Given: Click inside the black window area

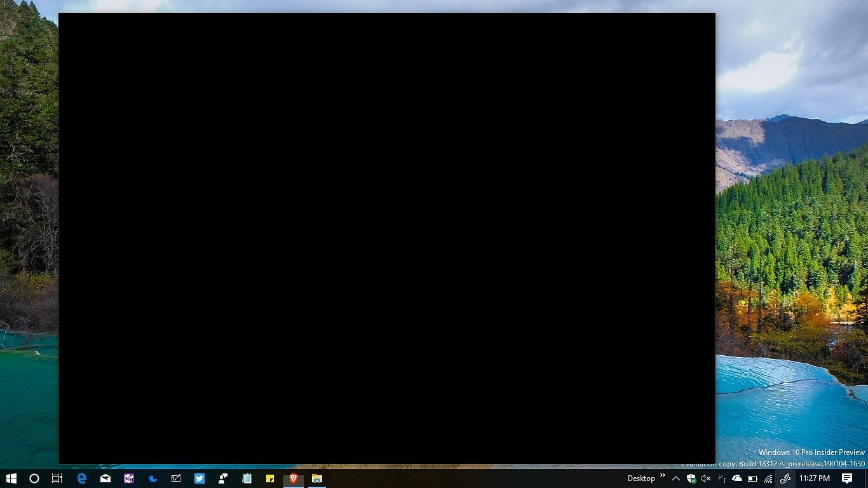Looking at the screenshot, I should [x=387, y=238].
